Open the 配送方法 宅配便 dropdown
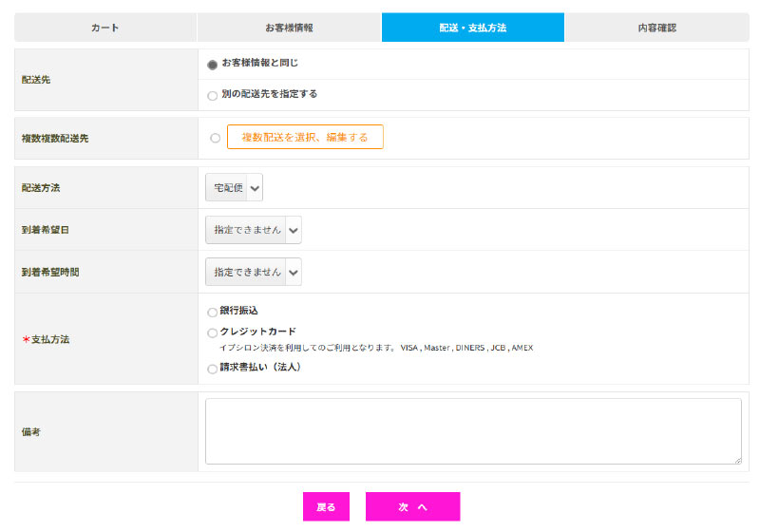This screenshot has height=532, width=760. (234, 187)
